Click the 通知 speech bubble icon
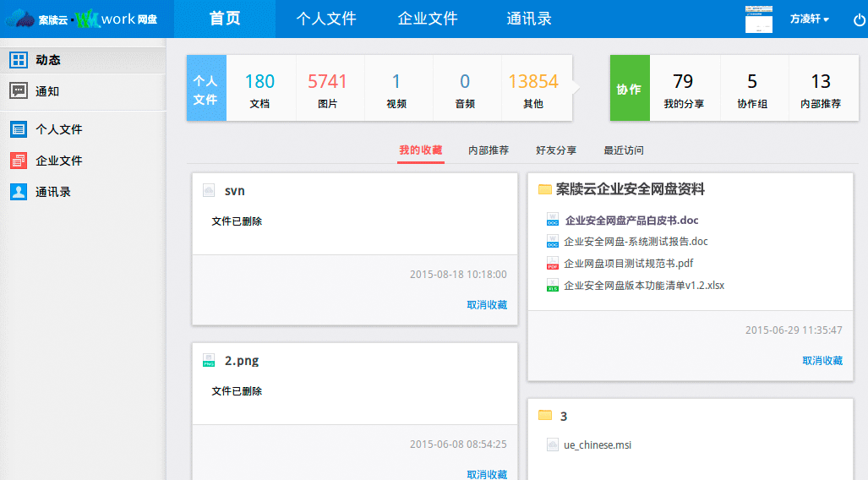This screenshot has height=480, width=868. click(19, 91)
